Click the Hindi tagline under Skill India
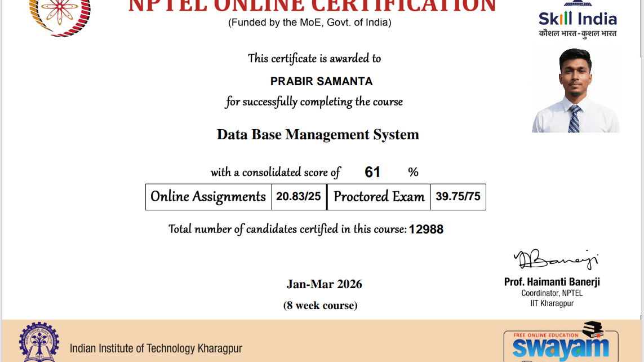This screenshot has height=362, width=644. tap(578, 34)
